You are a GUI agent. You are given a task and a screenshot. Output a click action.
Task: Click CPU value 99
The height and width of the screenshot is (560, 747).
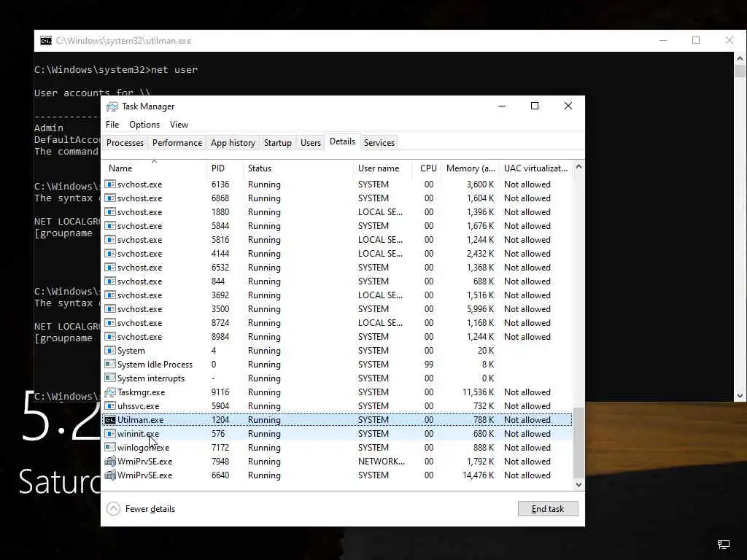tap(429, 365)
